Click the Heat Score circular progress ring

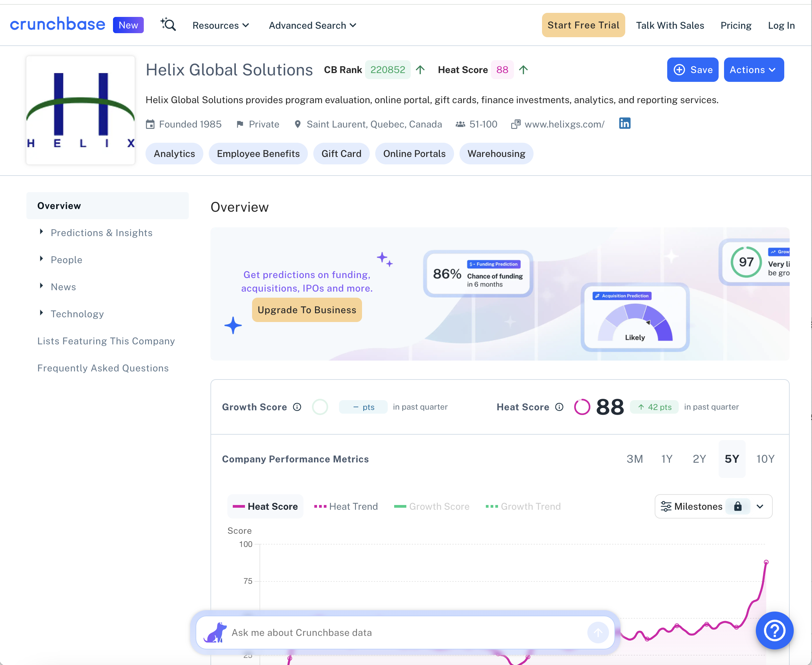click(x=582, y=407)
